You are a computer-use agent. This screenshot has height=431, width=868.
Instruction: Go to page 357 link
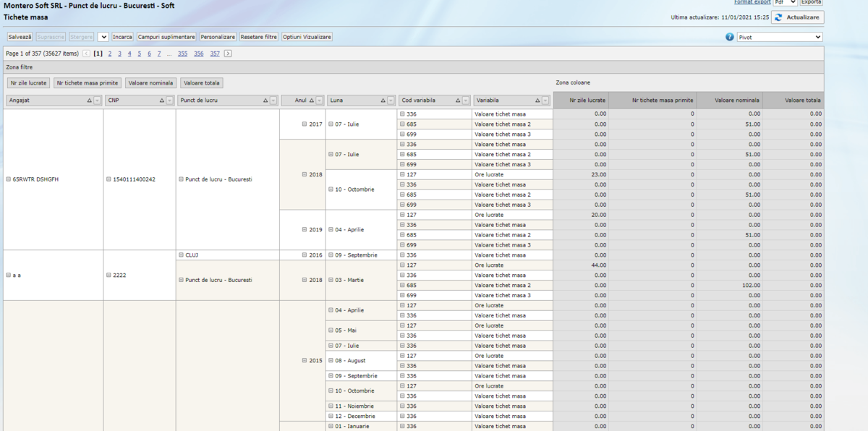(x=215, y=54)
